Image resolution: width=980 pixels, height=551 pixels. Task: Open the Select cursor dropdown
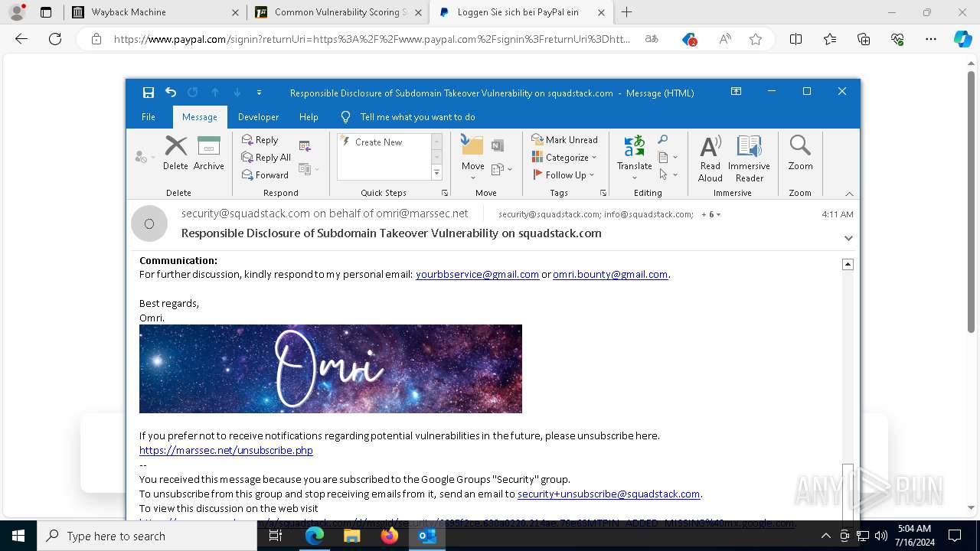click(x=668, y=174)
